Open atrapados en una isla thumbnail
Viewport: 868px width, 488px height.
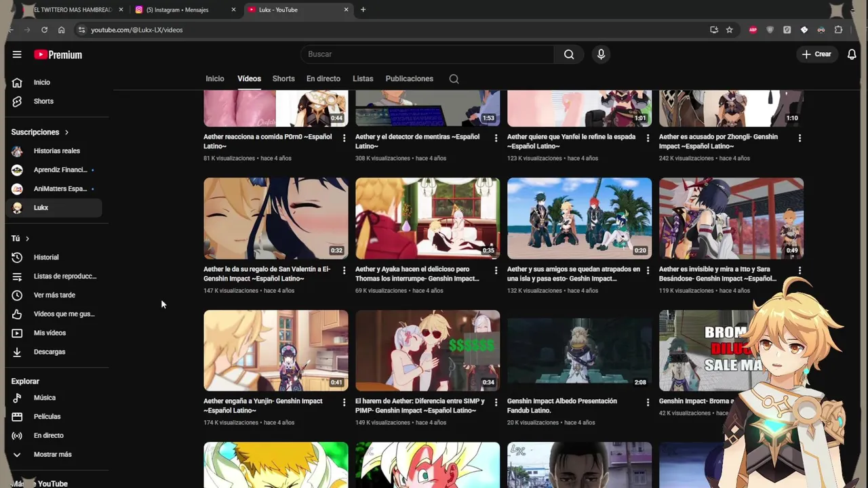(x=579, y=218)
